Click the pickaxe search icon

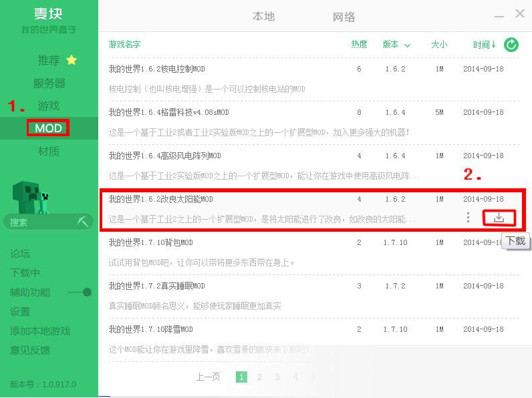82,222
